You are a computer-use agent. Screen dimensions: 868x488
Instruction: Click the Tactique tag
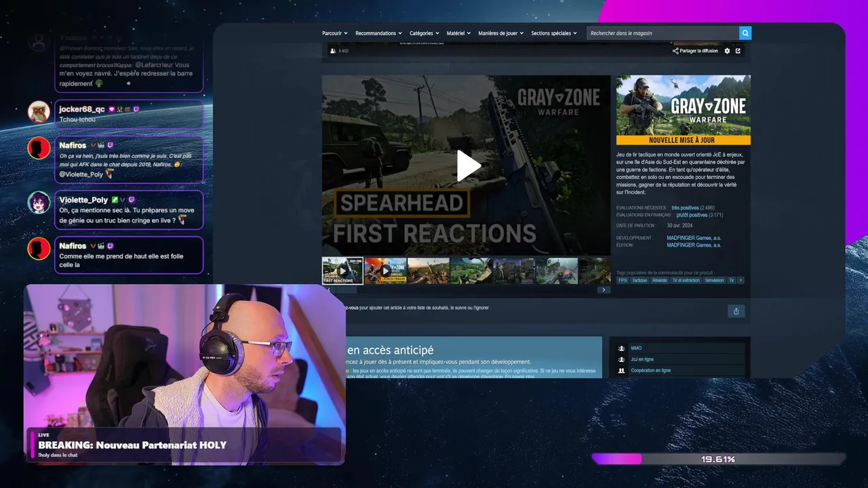639,280
